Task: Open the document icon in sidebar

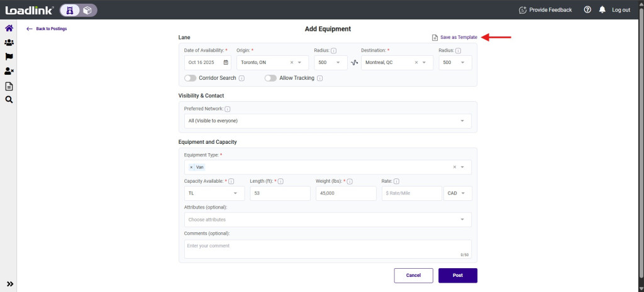Action: tap(9, 85)
